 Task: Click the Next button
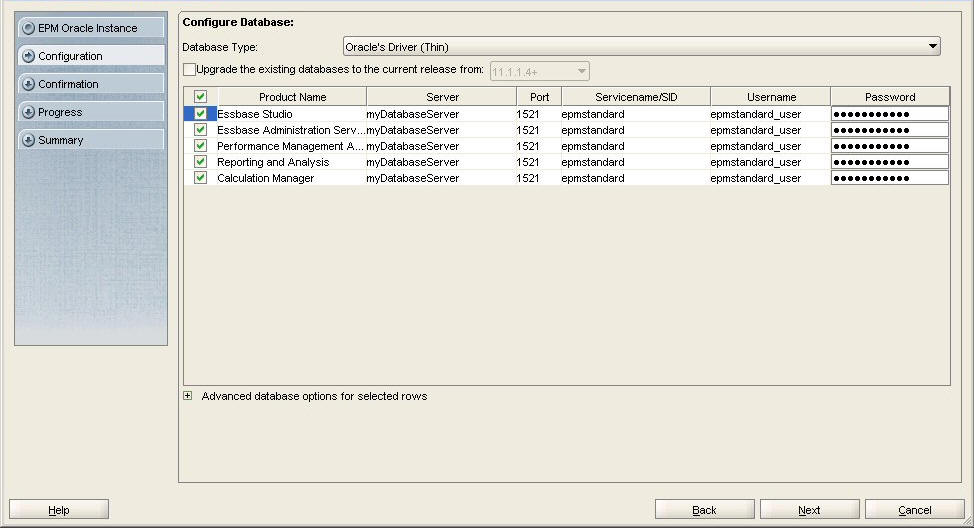pos(809,510)
